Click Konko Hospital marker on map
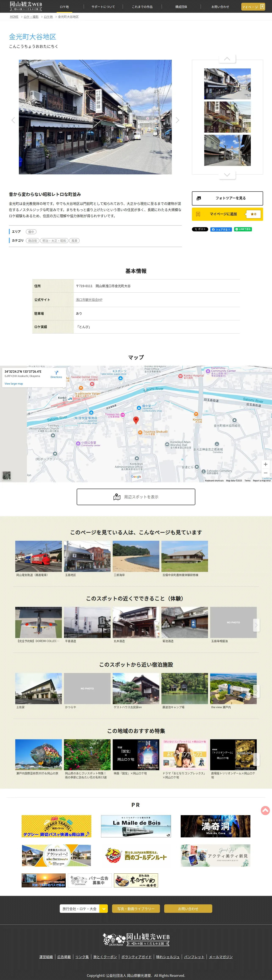Image resolution: width=272 pixels, height=980 pixels. pyautogui.click(x=181, y=376)
